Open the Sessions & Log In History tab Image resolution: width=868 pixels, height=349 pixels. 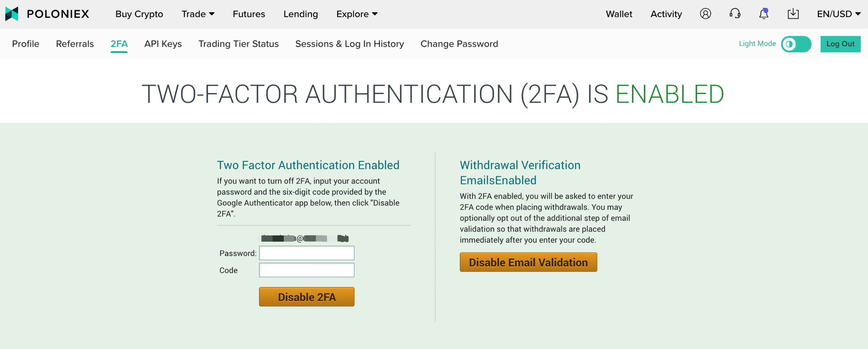(350, 44)
